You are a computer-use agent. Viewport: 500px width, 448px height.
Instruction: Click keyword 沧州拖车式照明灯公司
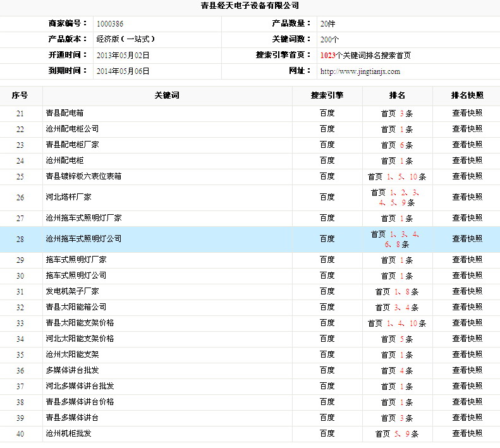pyautogui.click(x=83, y=239)
